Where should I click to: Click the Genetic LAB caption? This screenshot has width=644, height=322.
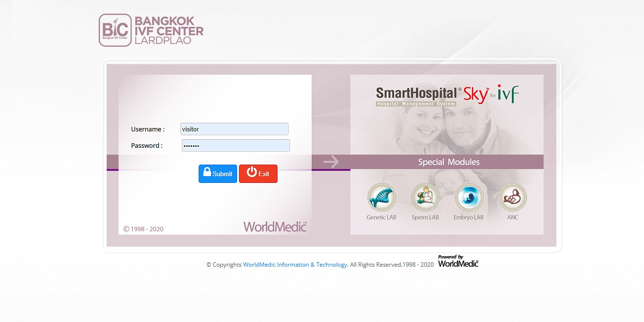(x=381, y=218)
